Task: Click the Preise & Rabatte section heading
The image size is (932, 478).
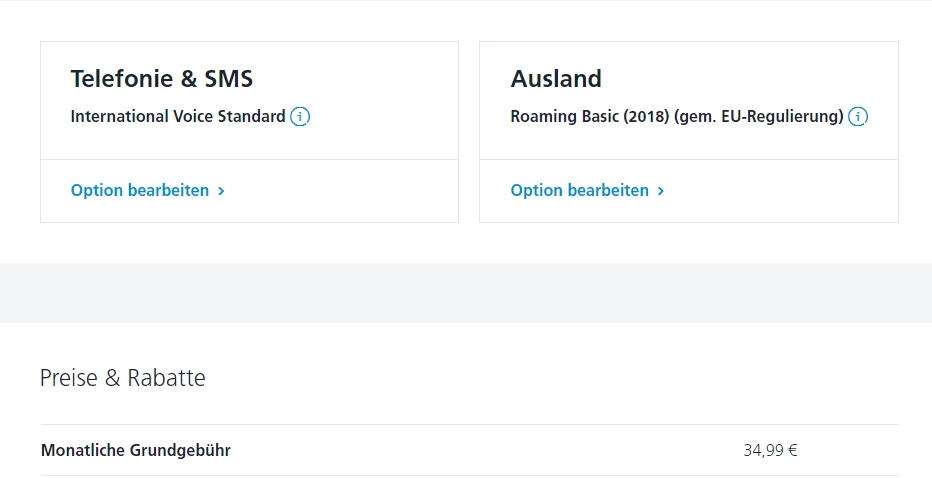Action: coord(122,378)
